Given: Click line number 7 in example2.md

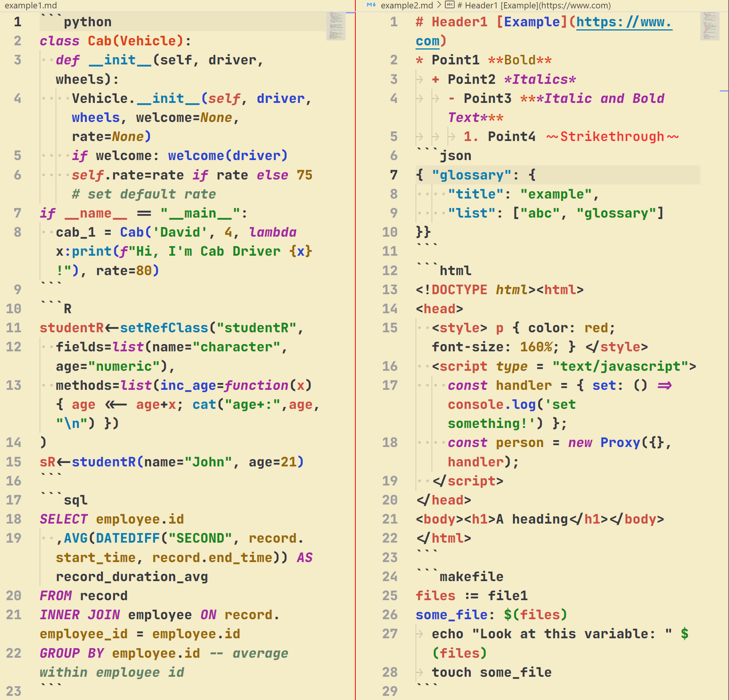Looking at the screenshot, I should (x=394, y=175).
